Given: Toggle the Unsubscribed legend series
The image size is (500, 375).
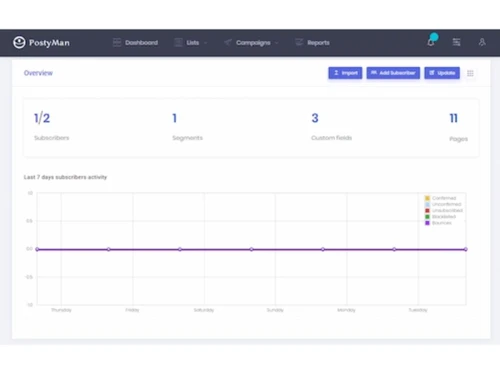Looking at the screenshot, I should [x=444, y=210].
